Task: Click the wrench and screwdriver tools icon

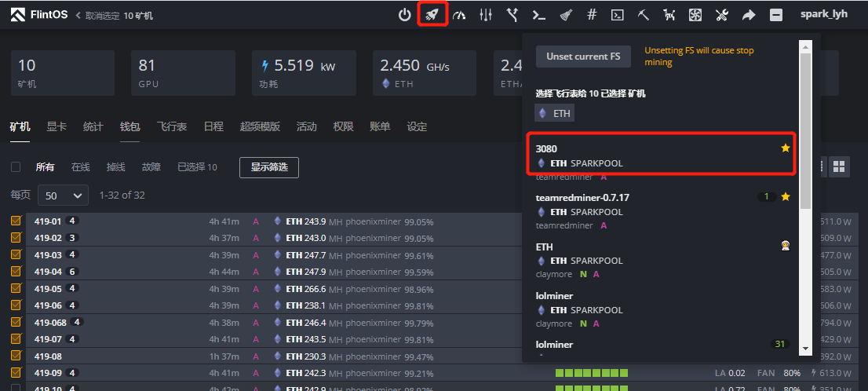Action: 722,14
